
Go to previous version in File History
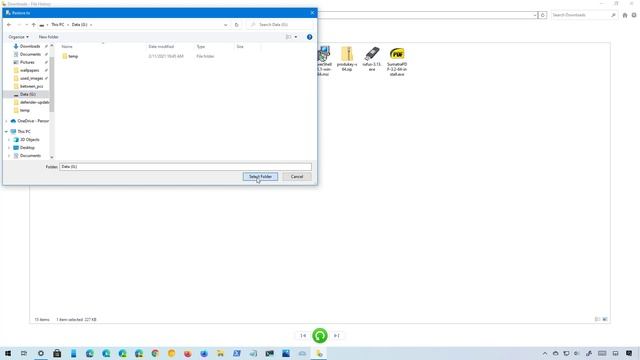pyautogui.click(x=303, y=336)
